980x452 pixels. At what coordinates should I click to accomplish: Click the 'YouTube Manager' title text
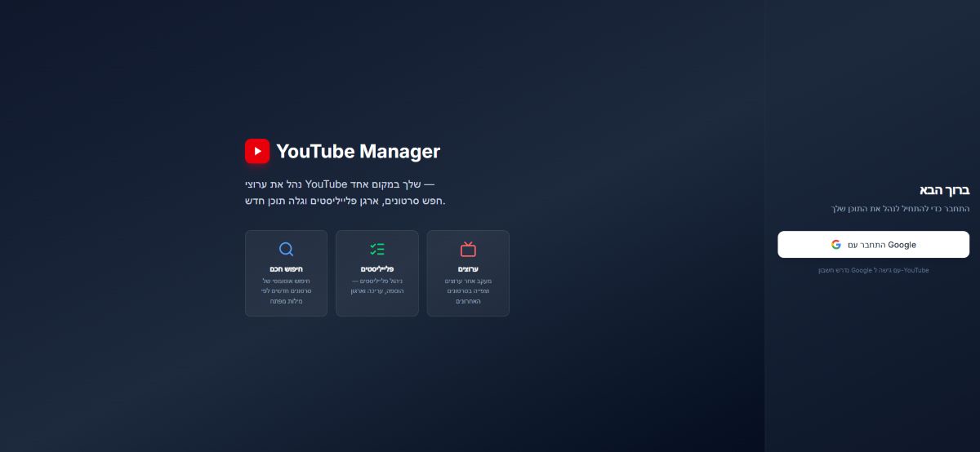pos(358,151)
